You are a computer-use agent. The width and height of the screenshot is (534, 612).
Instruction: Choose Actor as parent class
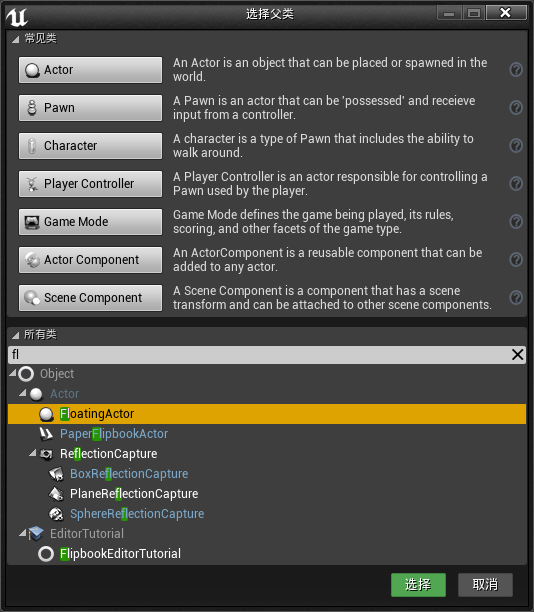click(91, 70)
